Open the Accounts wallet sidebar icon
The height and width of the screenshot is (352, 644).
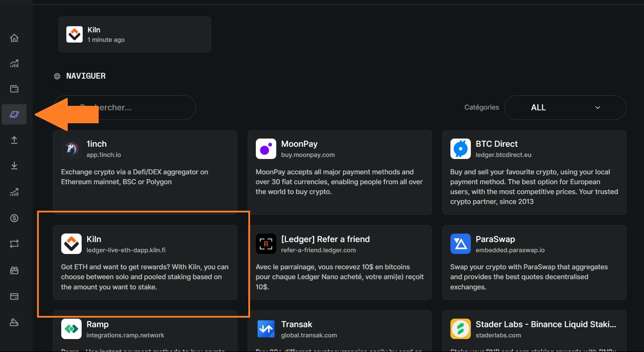pyautogui.click(x=14, y=89)
